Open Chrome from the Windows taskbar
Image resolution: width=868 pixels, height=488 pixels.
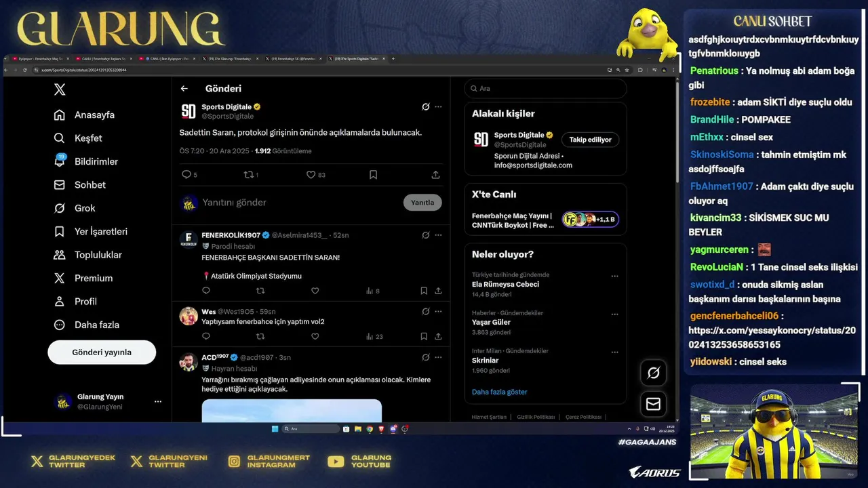coord(370,429)
